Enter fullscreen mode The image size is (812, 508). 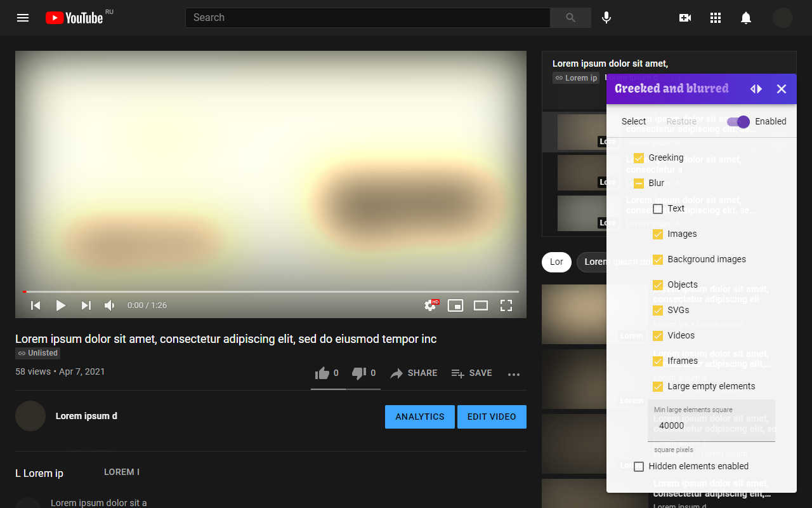[x=506, y=305]
